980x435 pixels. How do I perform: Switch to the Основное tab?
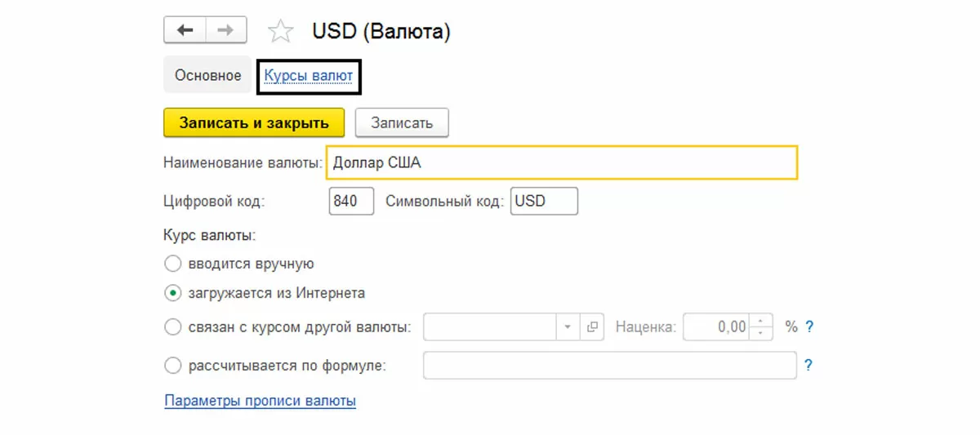[x=207, y=75]
